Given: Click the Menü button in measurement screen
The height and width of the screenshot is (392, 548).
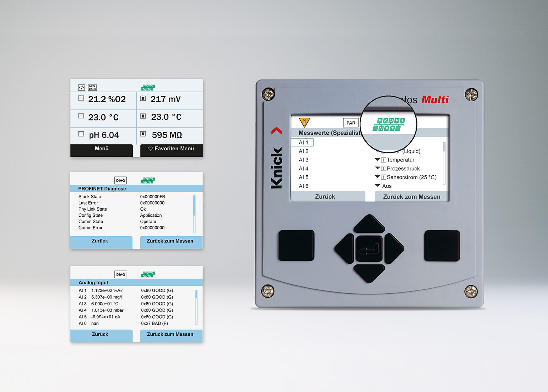Looking at the screenshot, I should [101, 149].
